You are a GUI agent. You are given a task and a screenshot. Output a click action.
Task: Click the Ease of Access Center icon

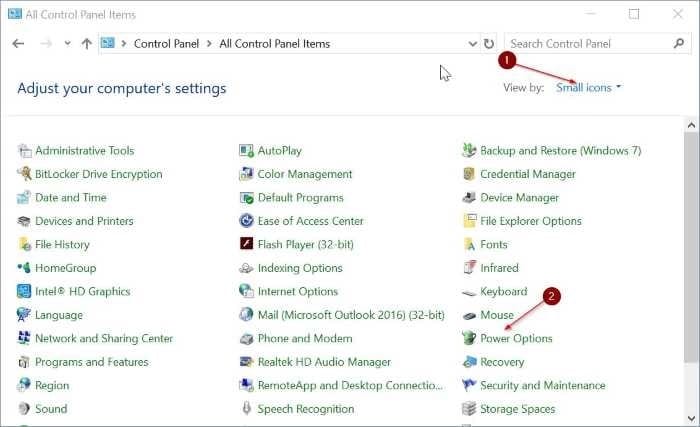pyautogui.click(x=246, y=221)
